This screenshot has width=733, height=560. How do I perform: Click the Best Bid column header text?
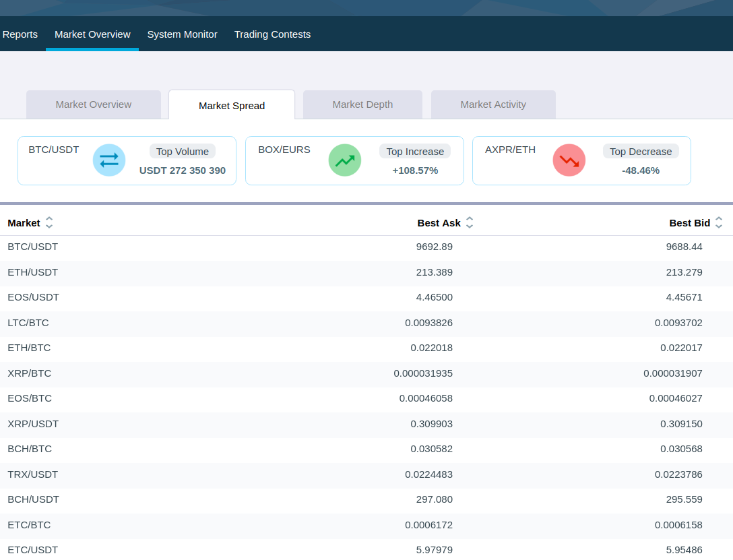point(689,223)
